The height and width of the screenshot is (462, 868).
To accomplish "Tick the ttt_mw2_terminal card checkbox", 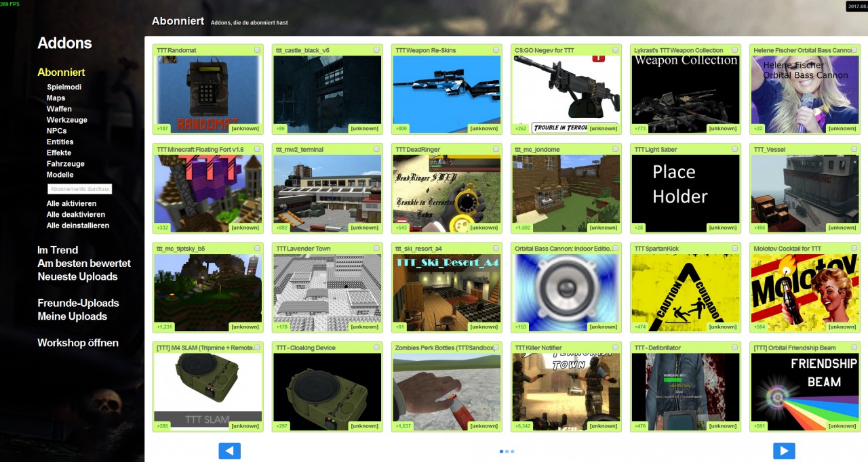I will 377,149.
